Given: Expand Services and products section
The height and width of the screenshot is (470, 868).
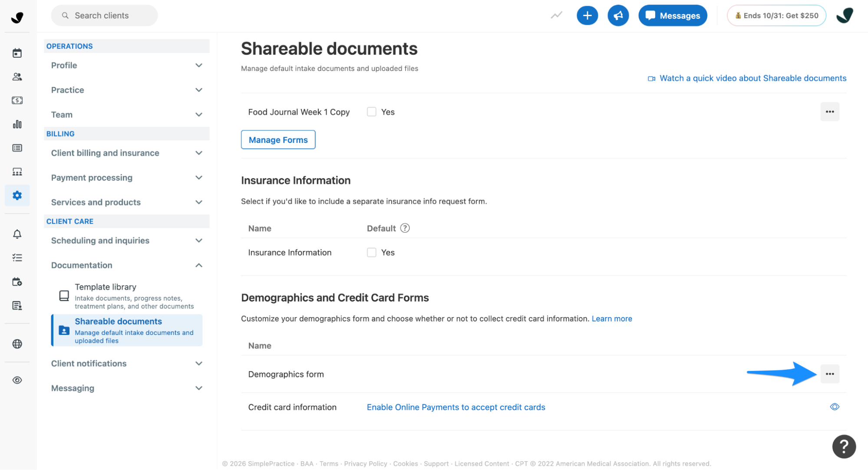Looking at the screenshot, I should coord(126,202).
